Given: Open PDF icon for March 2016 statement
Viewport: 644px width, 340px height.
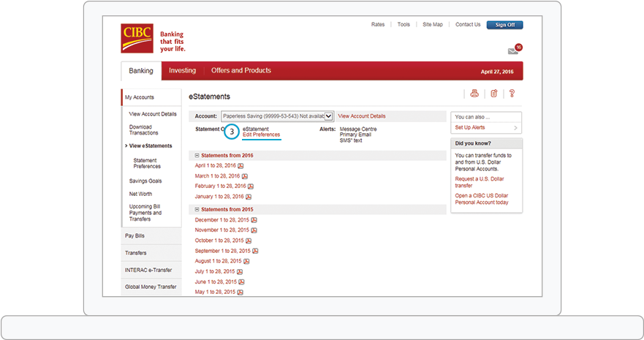Looking at the screenshot, I should click(243, 176).
